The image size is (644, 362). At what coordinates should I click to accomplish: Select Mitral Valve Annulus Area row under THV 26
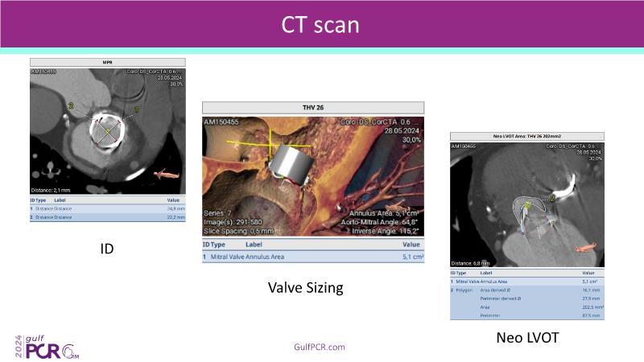(x=313, y=257)
